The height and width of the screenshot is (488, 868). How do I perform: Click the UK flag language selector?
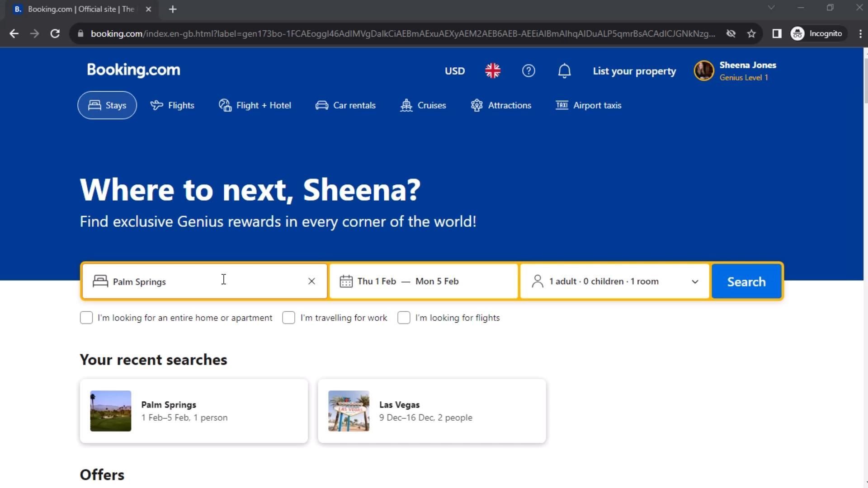(493, 71)
